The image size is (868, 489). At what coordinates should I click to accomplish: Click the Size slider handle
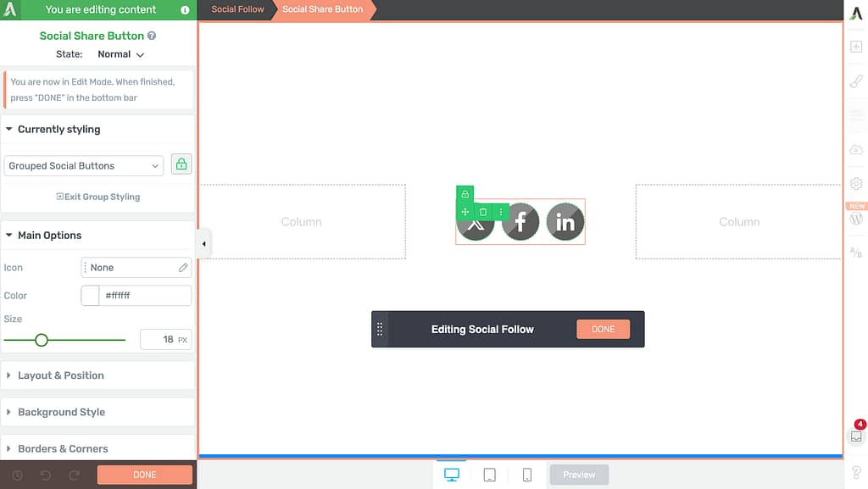[42, 340]
